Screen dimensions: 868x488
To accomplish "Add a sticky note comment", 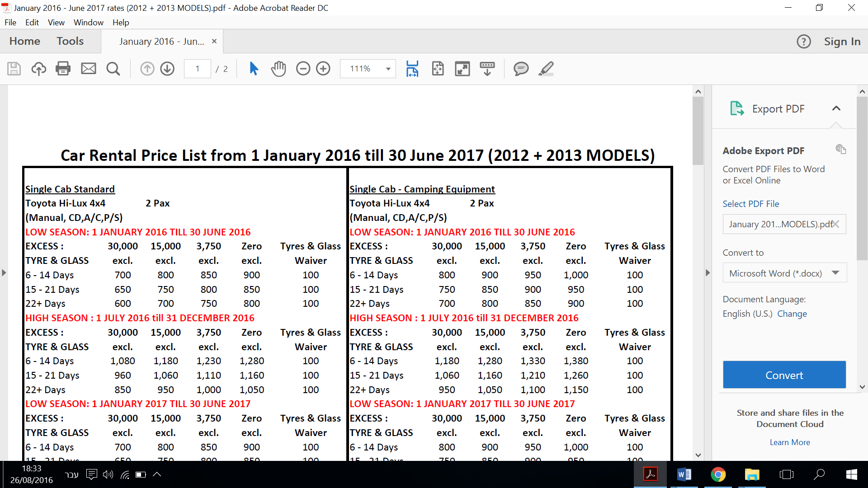I will point(521,69).
